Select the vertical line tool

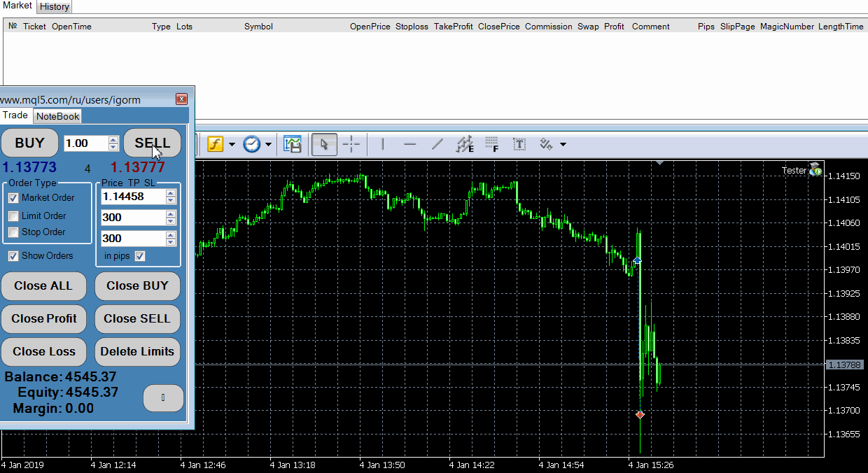(382, 144)
